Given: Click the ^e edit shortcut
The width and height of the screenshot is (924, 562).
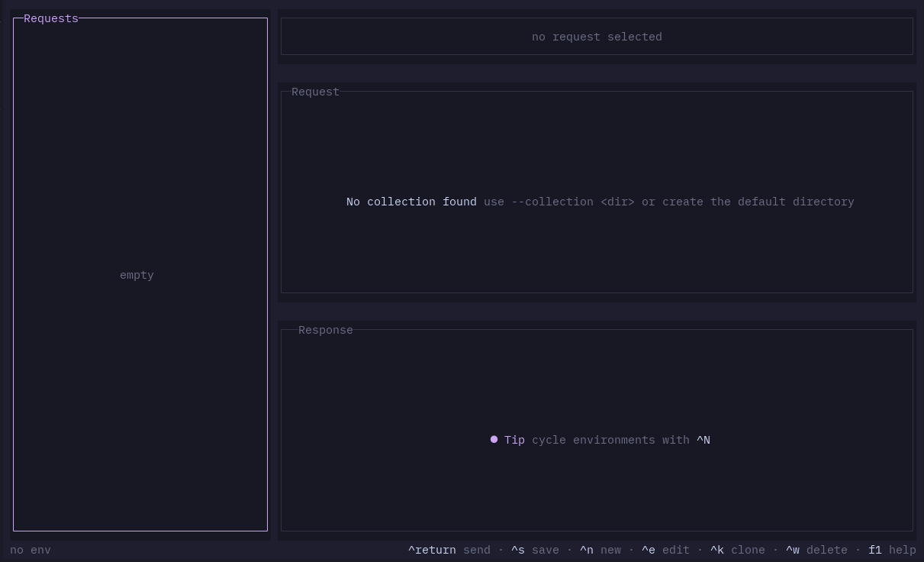Looking at the screenshot, I should (665, 550).
